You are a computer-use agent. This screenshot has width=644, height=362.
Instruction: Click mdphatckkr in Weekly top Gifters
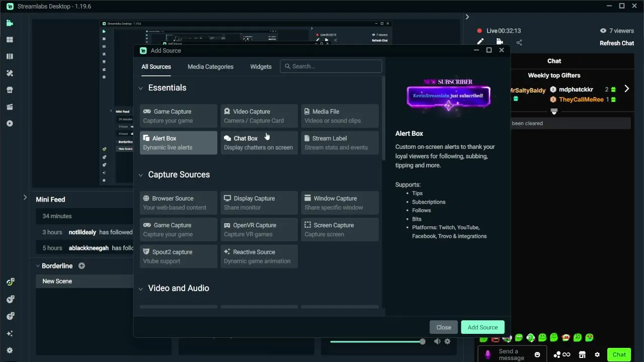[576, 89]
